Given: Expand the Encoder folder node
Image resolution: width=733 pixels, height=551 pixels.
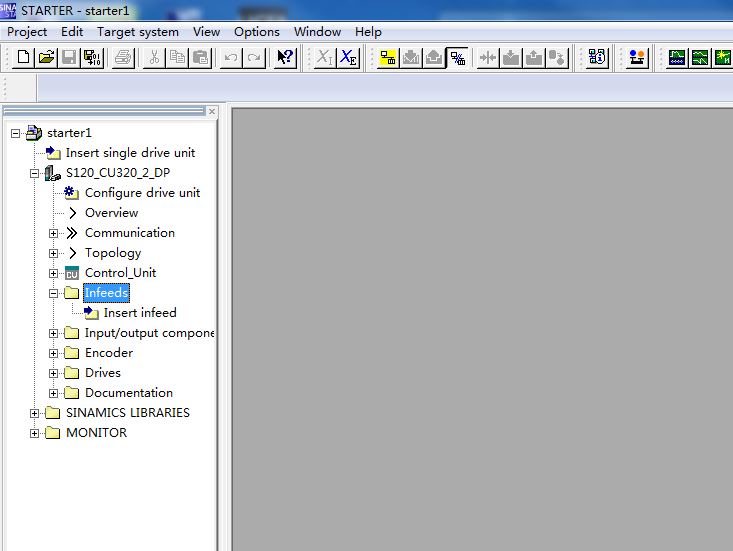Looking at the screenshot, I should pos(54,353).
